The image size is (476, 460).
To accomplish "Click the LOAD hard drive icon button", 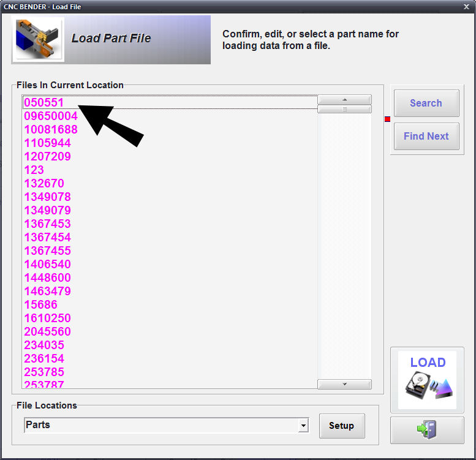I will 427,380.
